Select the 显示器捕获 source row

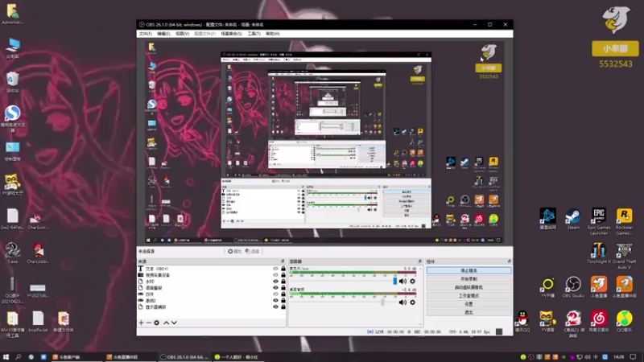[212, 307]
